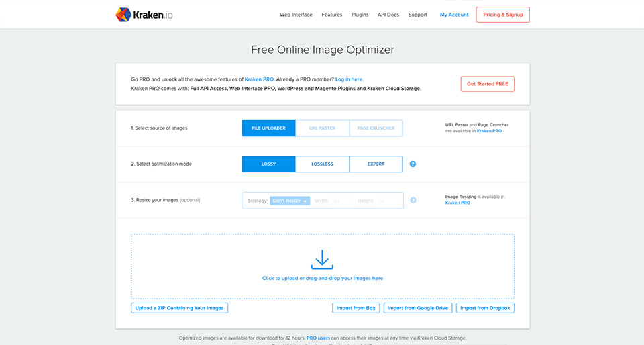Image resolution: width=644 pixels, height=345 pixels.
Task: Click Upload a ZIP Containing Your Images
Action: click(180, 308)
